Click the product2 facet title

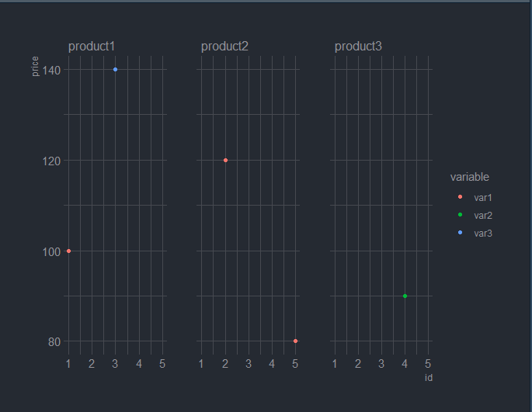coord(224,47)
